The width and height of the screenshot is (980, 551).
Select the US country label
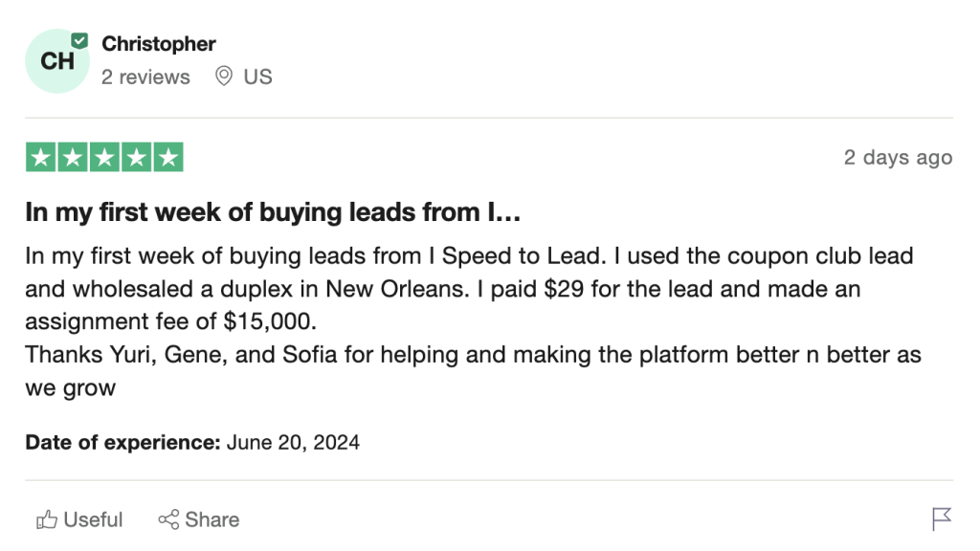[x=258, y=77]
